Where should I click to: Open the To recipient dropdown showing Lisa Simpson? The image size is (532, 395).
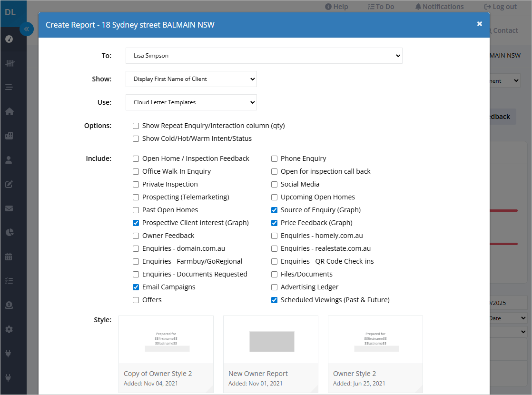tap(264, 56)
